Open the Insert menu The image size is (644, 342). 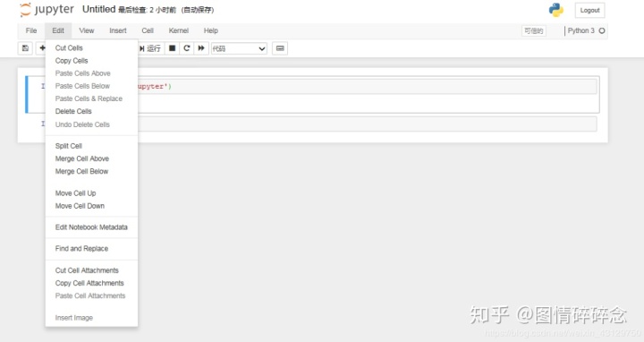[x=118, y=30]
